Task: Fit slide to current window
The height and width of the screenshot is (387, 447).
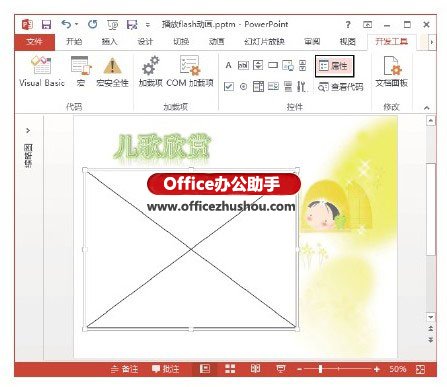Action: (420, 369)
